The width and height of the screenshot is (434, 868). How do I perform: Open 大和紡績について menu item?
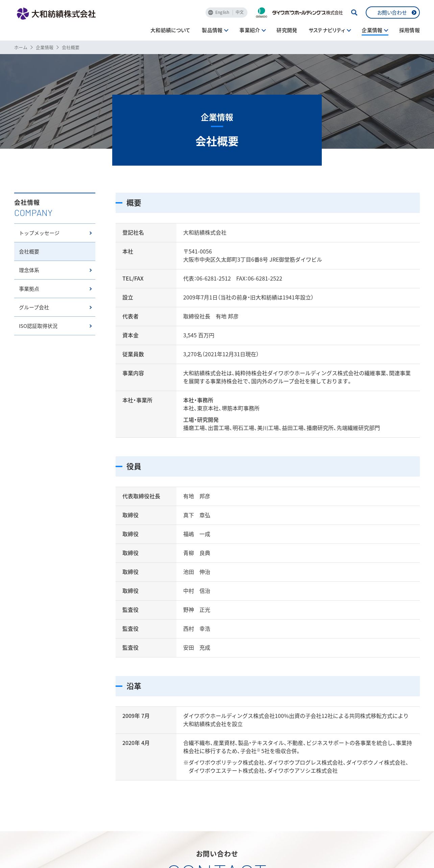[170, 30]
